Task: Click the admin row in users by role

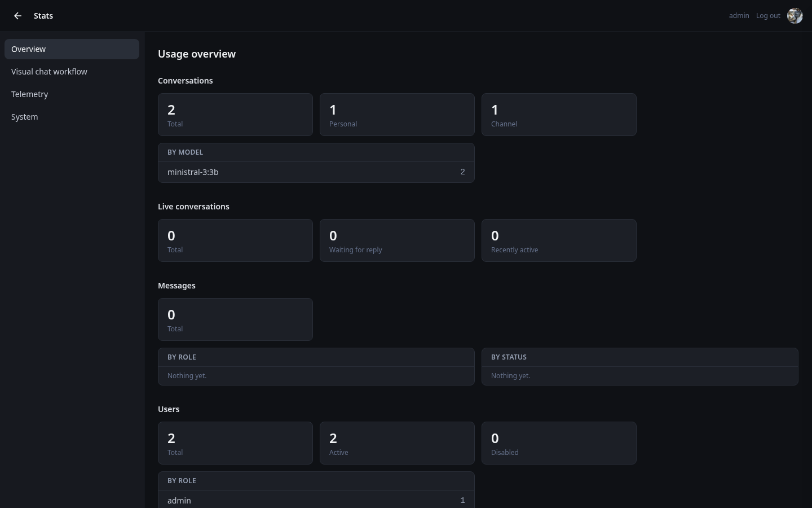Action: point(316,500)
